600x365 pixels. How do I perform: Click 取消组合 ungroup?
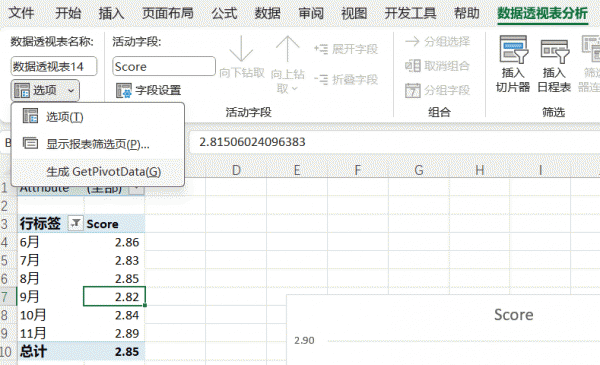point(437,66)
